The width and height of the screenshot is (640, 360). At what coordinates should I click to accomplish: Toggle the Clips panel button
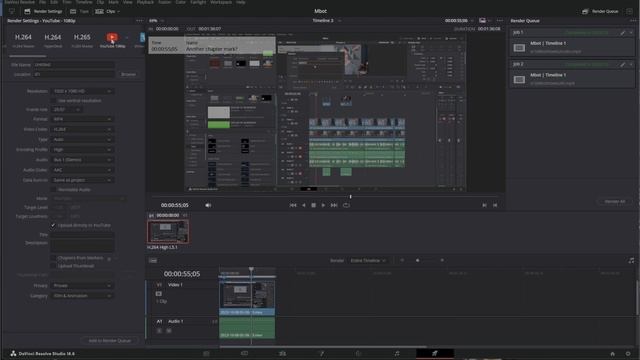coord(107,11)
